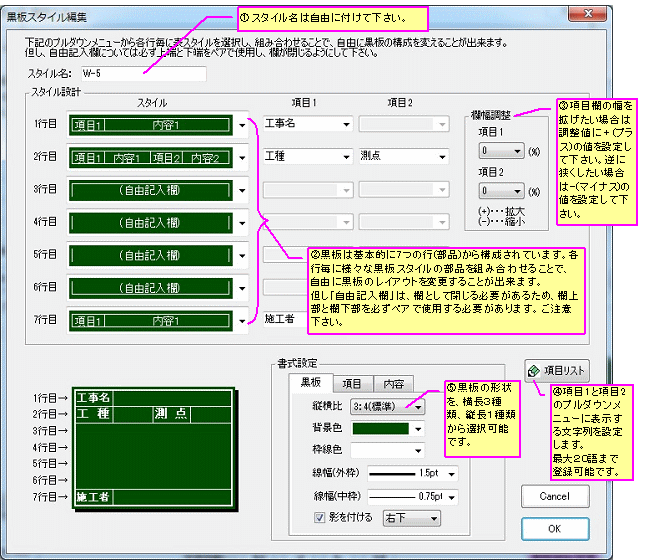Switch to the 黒板 tab
Viewport: 646px width, 560px height.
[x=311, y=383]
